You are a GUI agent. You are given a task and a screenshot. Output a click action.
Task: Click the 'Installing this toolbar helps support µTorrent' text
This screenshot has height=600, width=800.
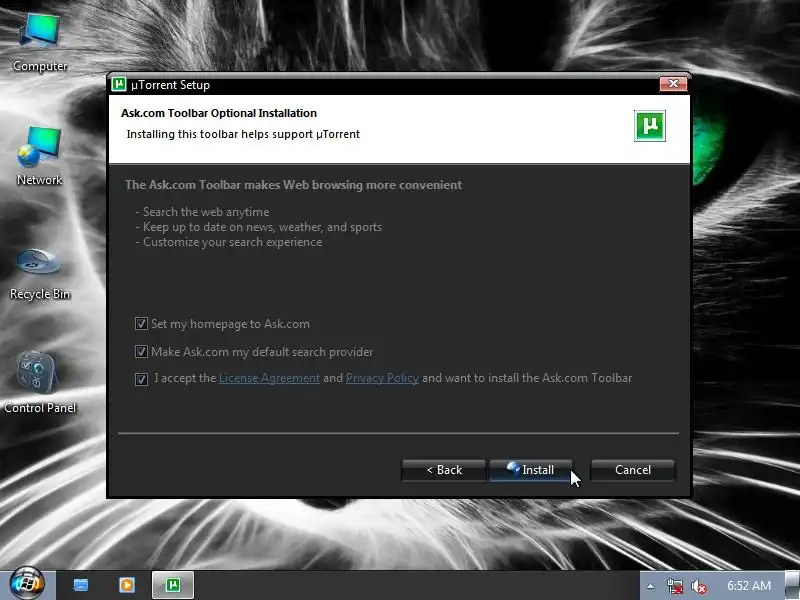243,134
